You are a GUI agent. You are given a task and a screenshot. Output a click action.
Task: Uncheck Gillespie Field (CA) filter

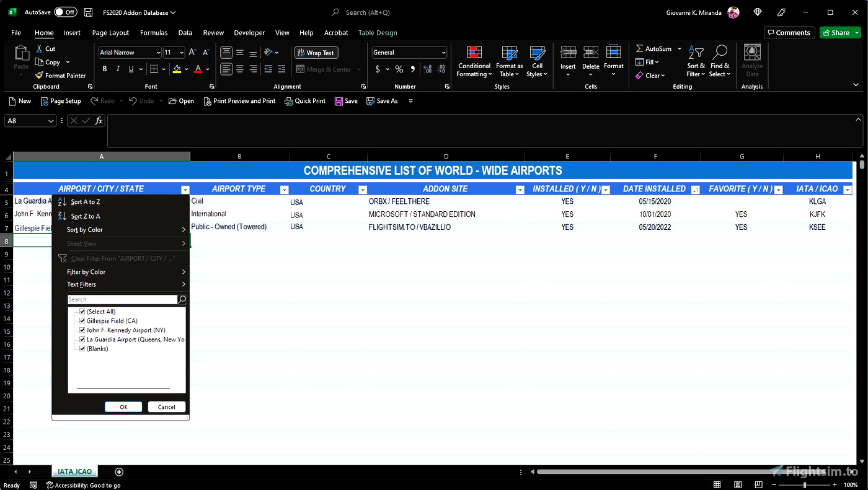82,321
